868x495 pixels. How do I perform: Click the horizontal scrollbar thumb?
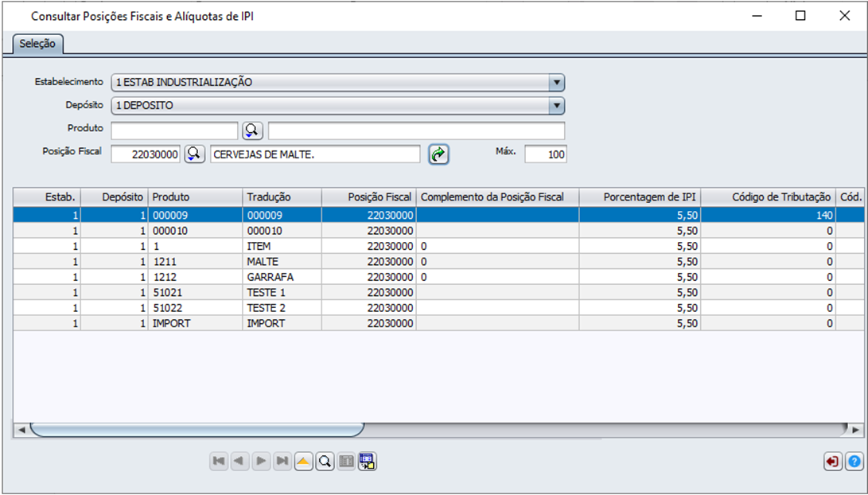197,430
